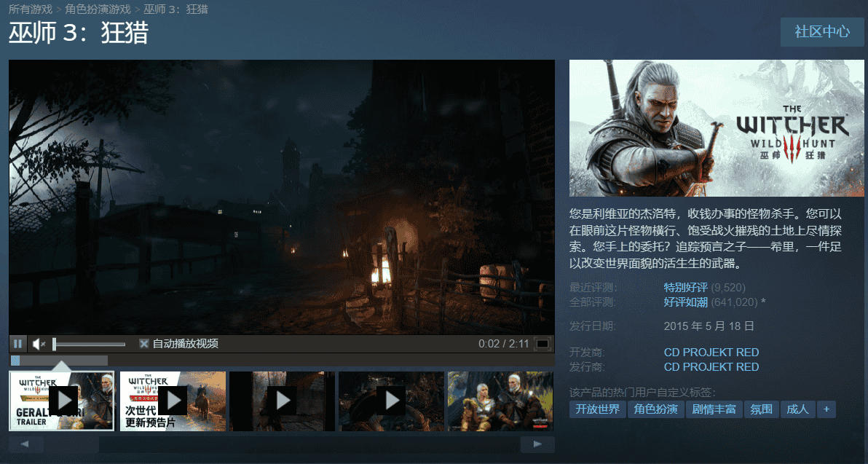
Task: Select the 剧情丰富 tag
Action: [714, 409]
